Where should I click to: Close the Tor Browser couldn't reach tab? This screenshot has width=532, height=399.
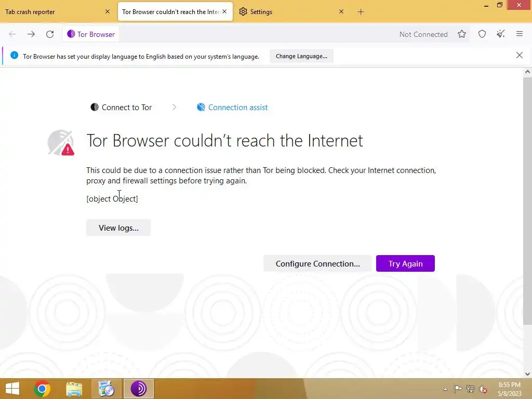point(224,11)
